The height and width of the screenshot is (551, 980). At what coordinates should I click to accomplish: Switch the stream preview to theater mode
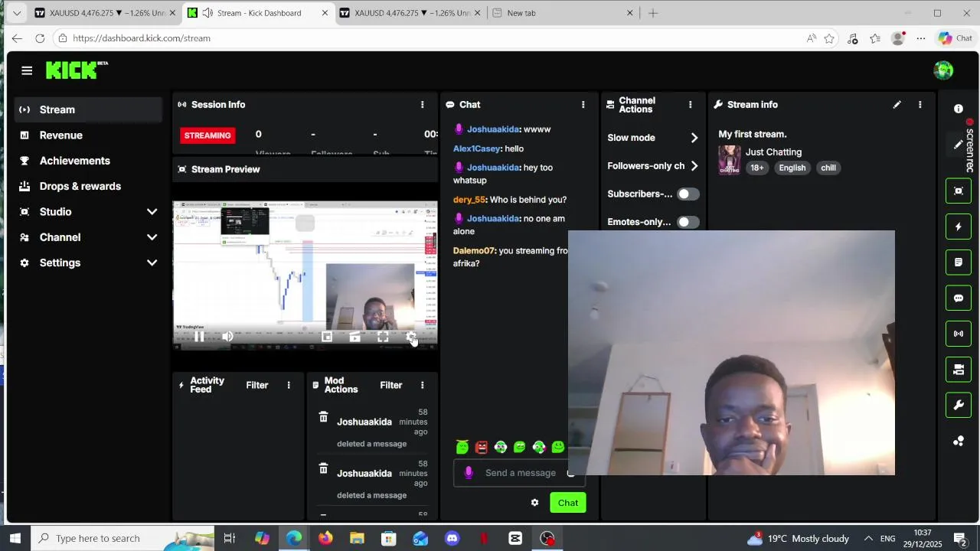click(x=354, y=337)
